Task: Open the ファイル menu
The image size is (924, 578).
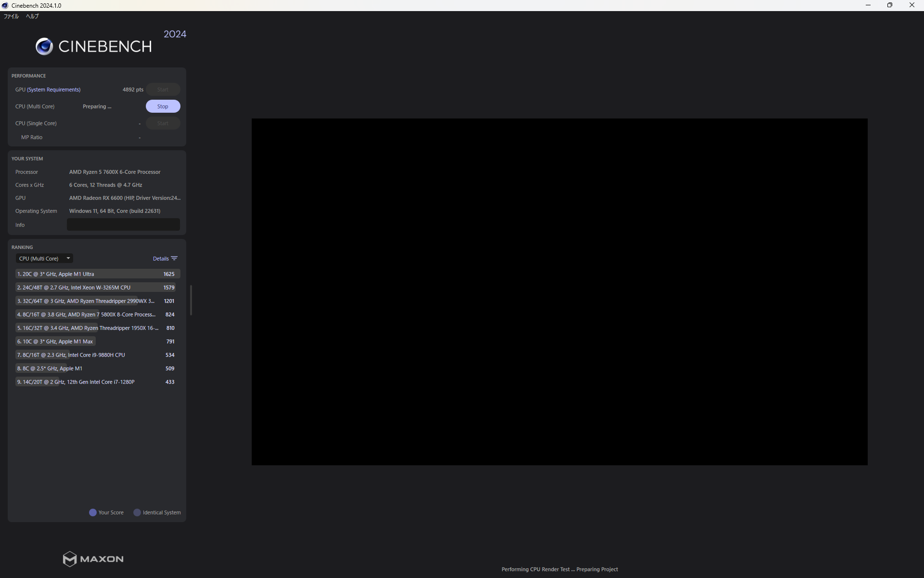Action: point(11,16)
